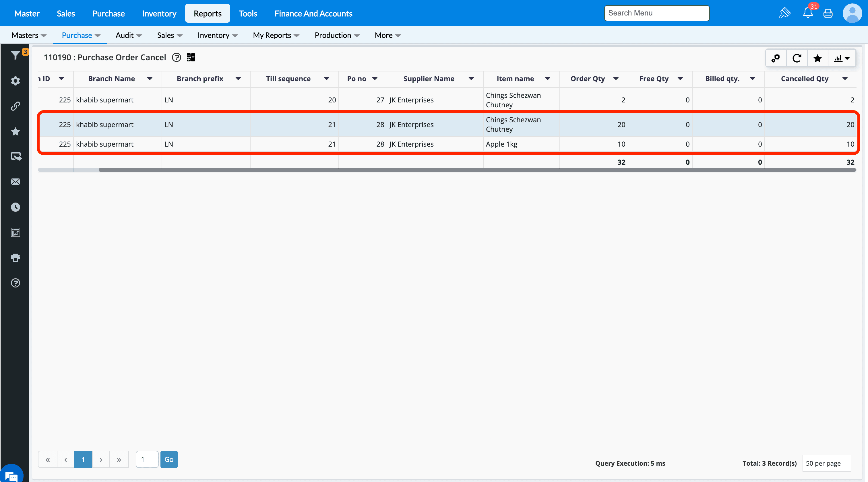Click the link chain sidebar icon
The width and height of the screenshot is (868, 482).
coord(15,106)
